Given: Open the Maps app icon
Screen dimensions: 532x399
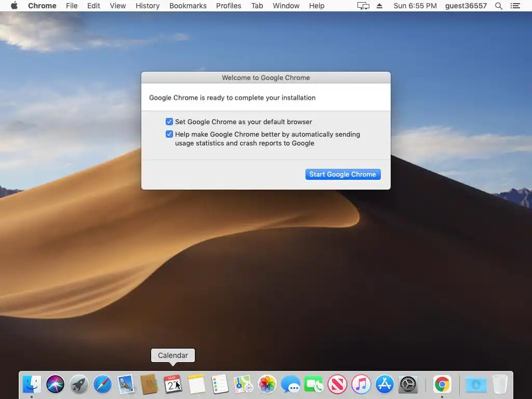Looking at the screenshot, I should point(244,384).
